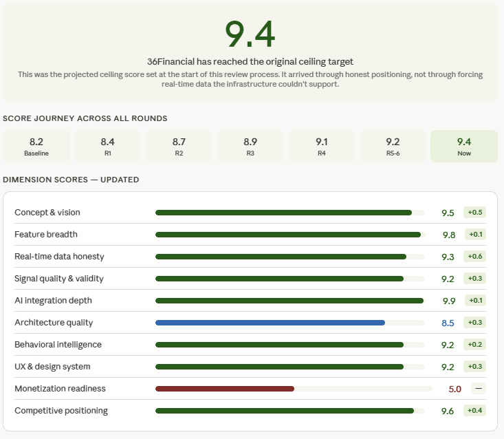Screen dimensions: 504x439
Task: Click the +0.2 badge for Behavioral intelligence
Action: click(474, 345)
